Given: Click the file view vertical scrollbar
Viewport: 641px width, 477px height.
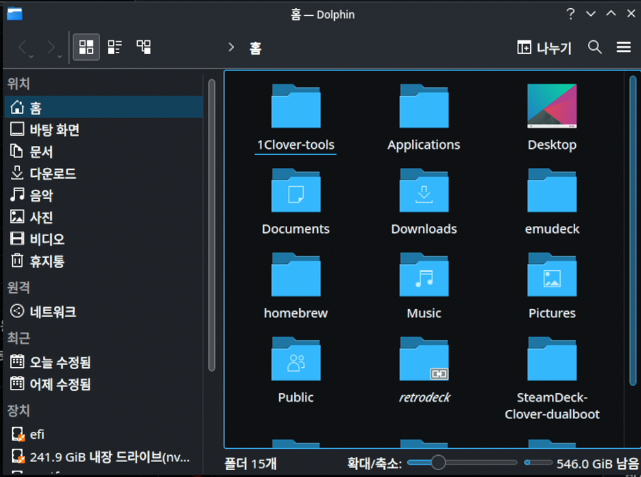Looking at the screenshot, I should point(633,231).
